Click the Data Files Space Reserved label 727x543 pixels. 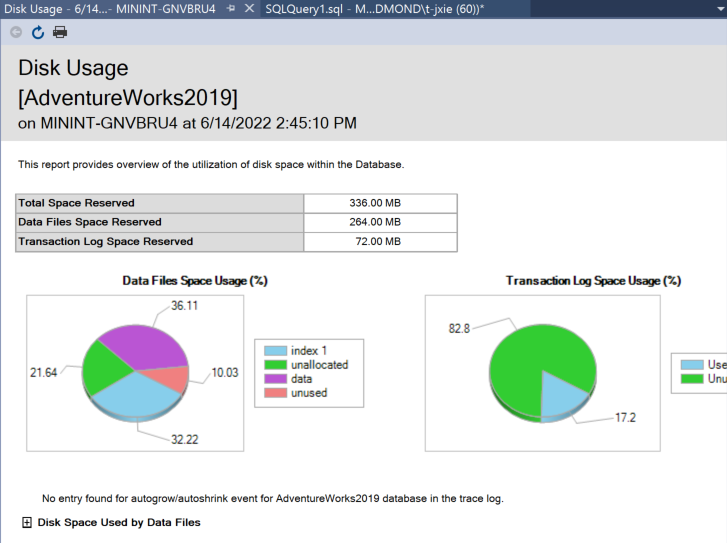[x=90, y=222]
